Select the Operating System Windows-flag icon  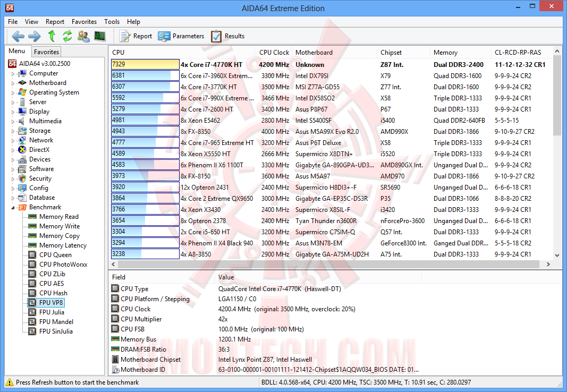pyautogui.click(x=22, y=92)
